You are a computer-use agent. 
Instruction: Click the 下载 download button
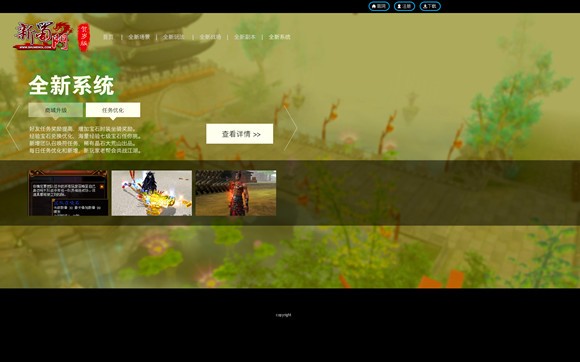click(430, 6)
